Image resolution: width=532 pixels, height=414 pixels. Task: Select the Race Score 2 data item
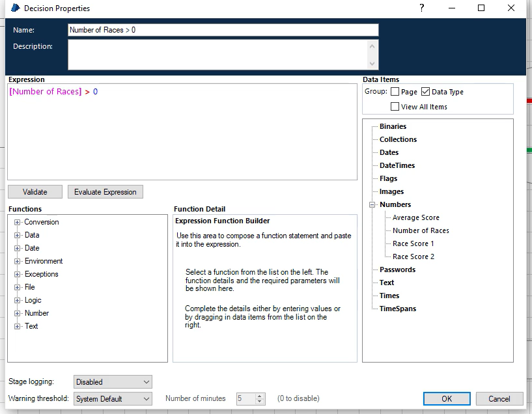(x=413, y=256)
